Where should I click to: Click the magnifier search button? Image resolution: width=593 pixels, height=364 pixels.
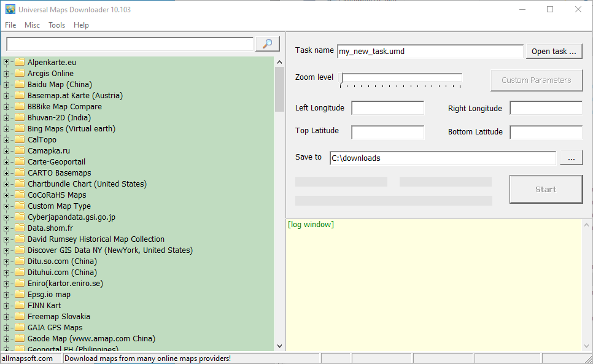pos(268,44)
